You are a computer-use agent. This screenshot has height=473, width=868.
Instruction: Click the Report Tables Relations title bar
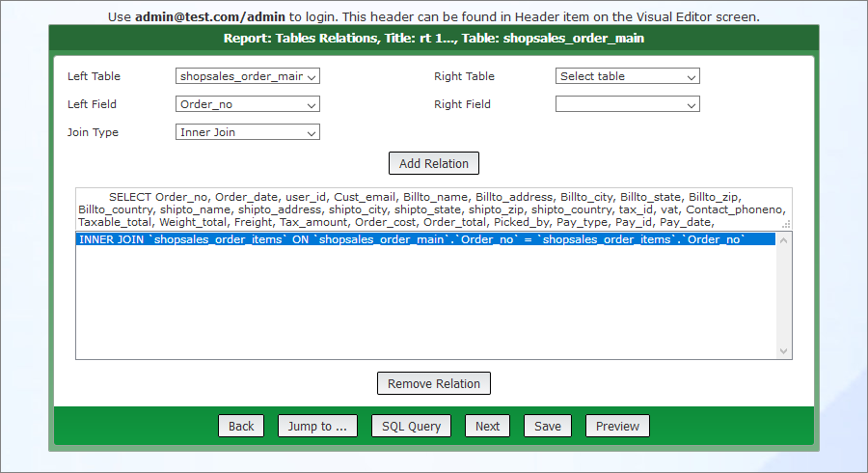tap(434, 39)
